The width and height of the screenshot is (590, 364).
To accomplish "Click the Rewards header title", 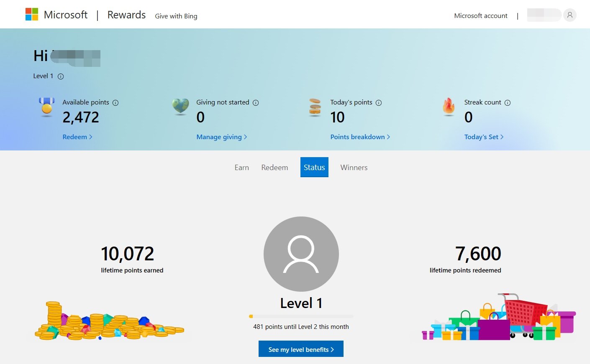I will point(126,15).
